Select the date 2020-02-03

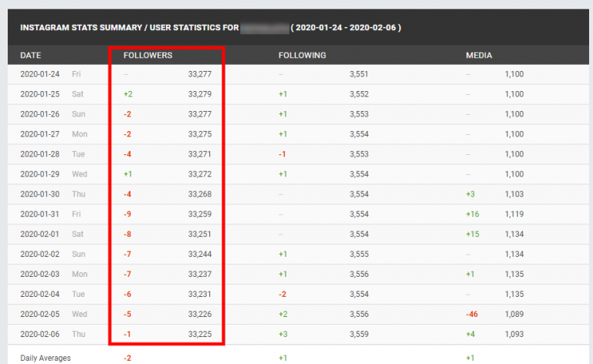click(39, 274)
